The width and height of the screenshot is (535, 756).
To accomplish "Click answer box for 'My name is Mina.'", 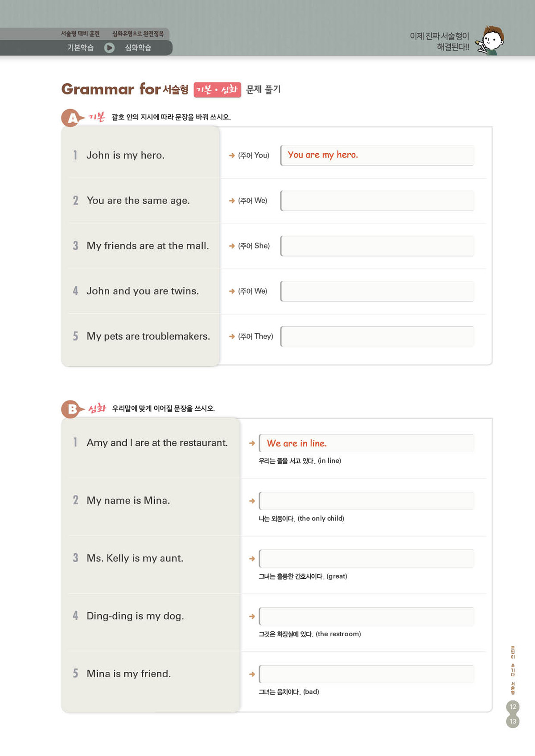I will click(366, 501).
